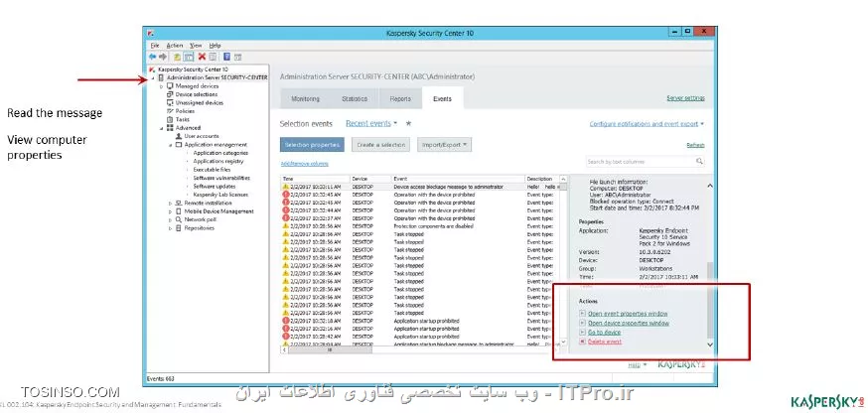Open the View menu
868x413 pixels.
coord(196,46)
